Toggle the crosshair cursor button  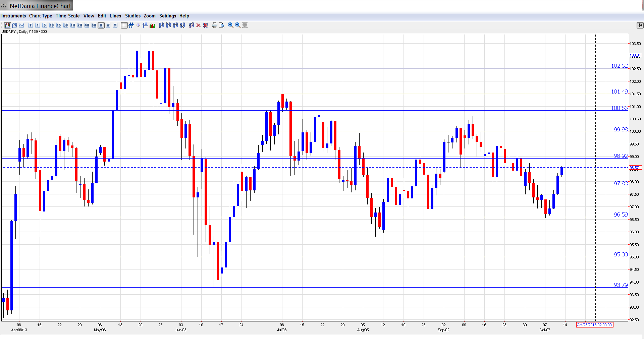click(124, 25)
